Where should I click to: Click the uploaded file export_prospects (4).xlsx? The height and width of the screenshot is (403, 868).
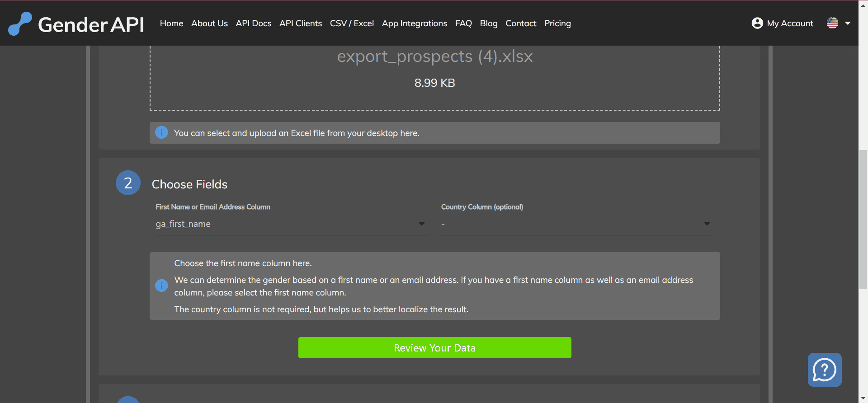tap(434, 56)
